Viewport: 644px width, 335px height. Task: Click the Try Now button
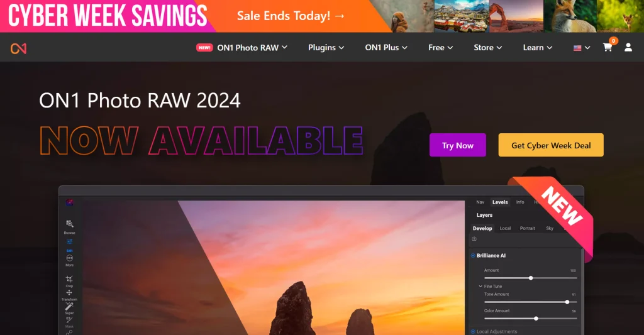coord(458,145)
